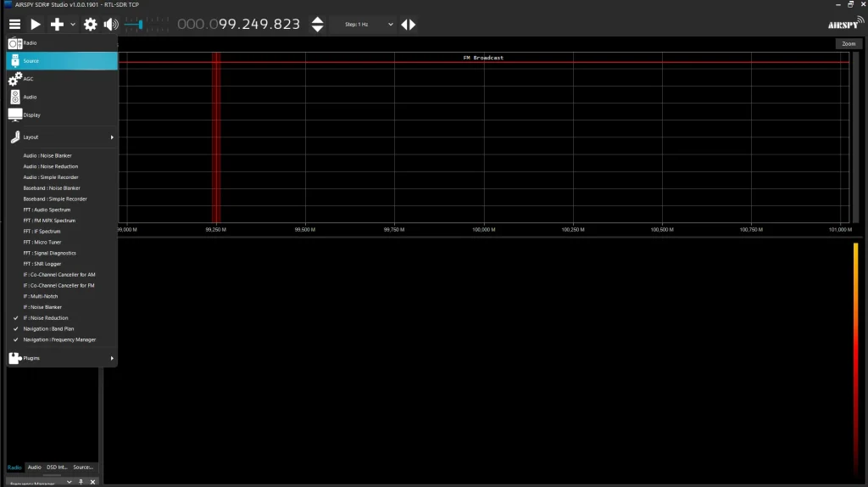The image size is (868, 487).
Task: Click the Radio icon in the menu
Action: click(15, 42)
